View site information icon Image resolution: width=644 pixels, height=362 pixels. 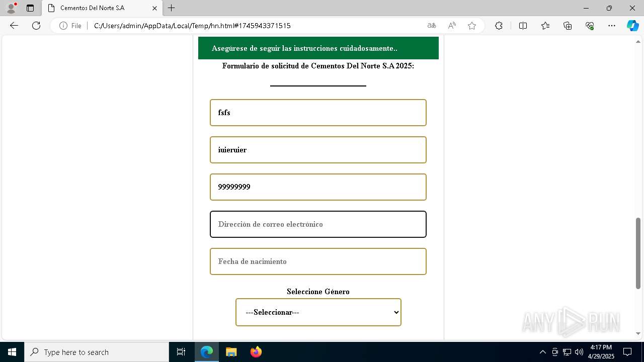click(63, 26)
